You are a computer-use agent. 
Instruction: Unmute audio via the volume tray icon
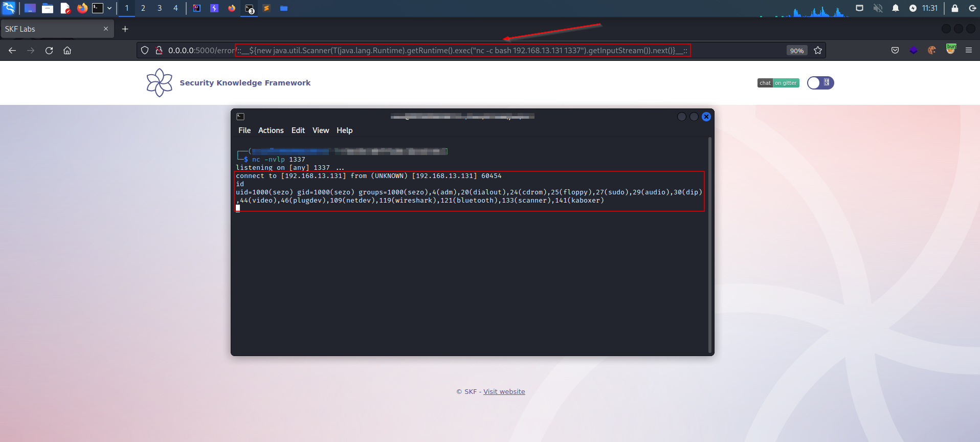tap(878, 8)
